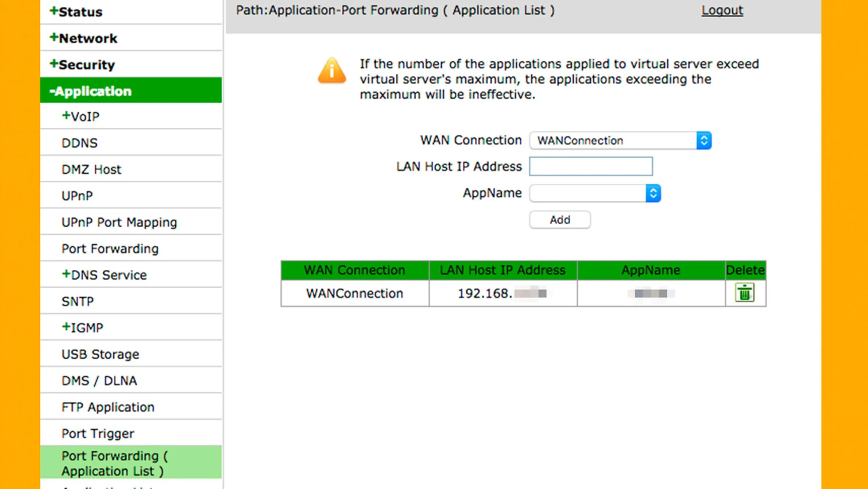Open the AppName dropdown
Viewport: 868px width, 489px height.
point(595,193)
